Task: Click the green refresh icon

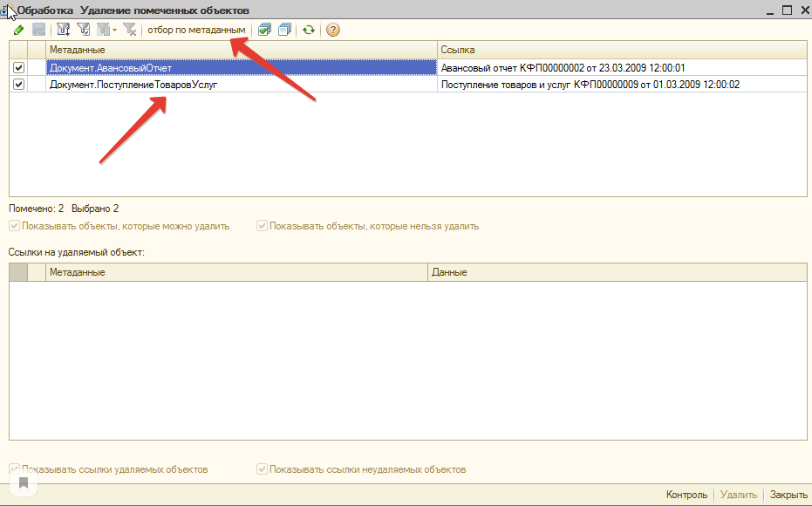Action: click(309, 30)
